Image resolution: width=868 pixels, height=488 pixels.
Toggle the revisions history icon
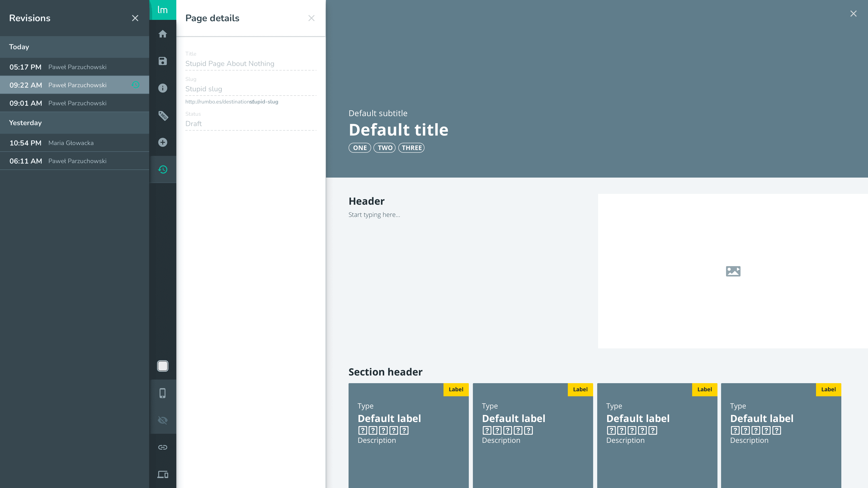coord(163,169)
